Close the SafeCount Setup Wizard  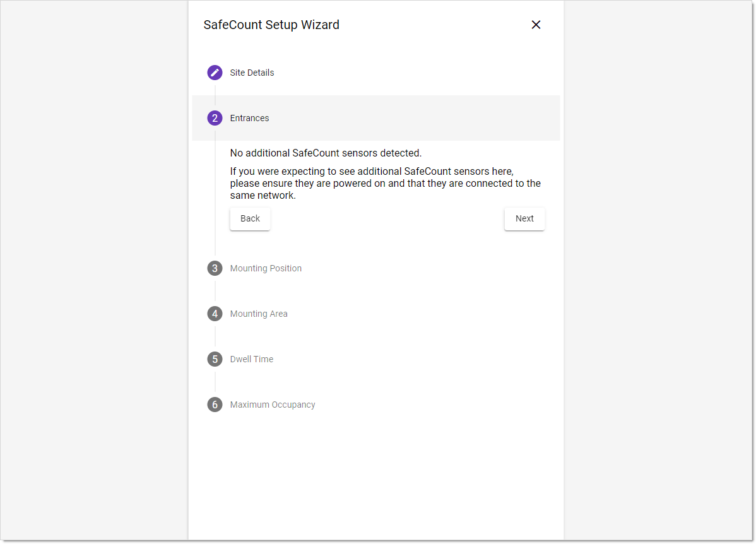tap(536, 25)
